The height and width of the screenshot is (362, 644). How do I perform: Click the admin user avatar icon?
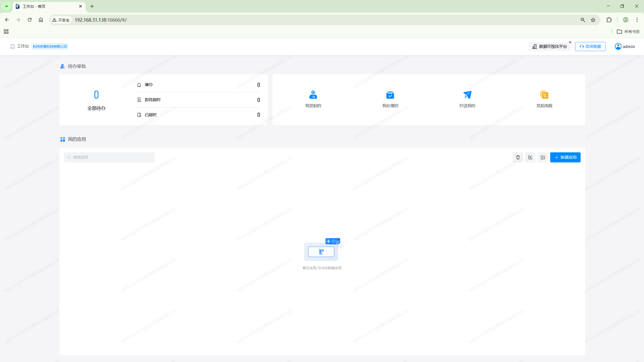tap(618, 47)
